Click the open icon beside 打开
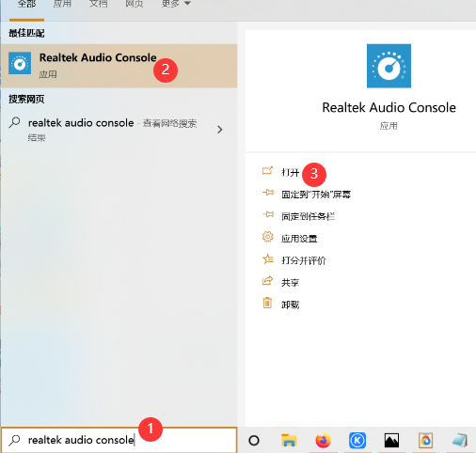 267,170
